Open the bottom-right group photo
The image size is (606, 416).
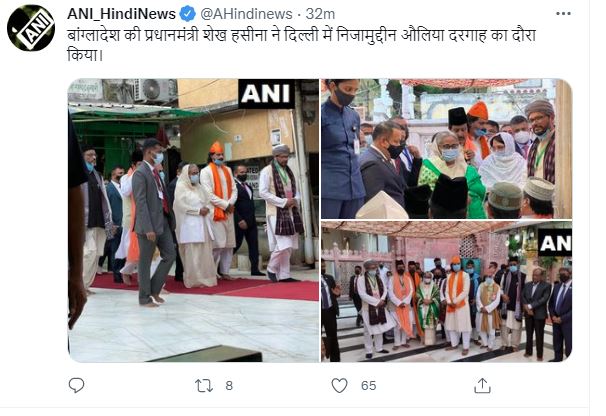[x=446, y=292]
